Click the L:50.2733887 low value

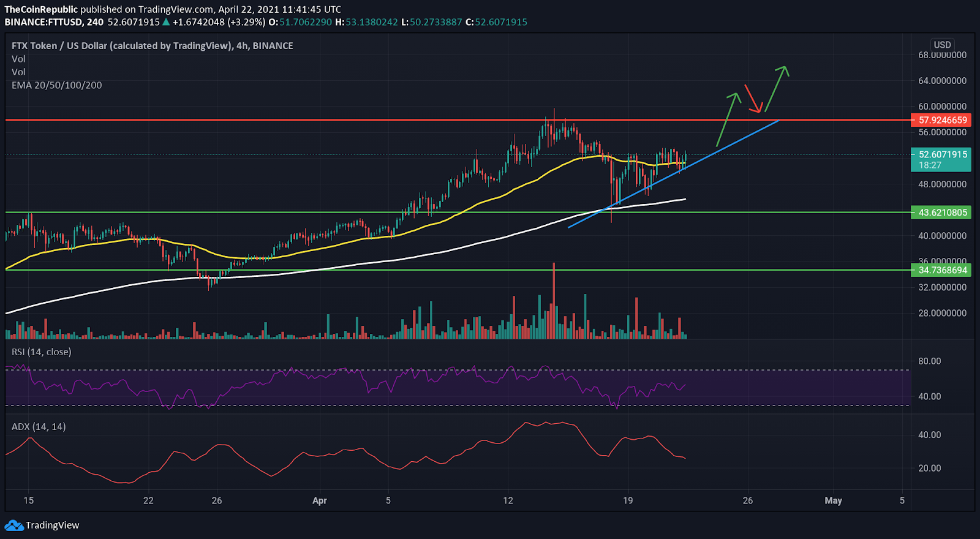point(432,22)
